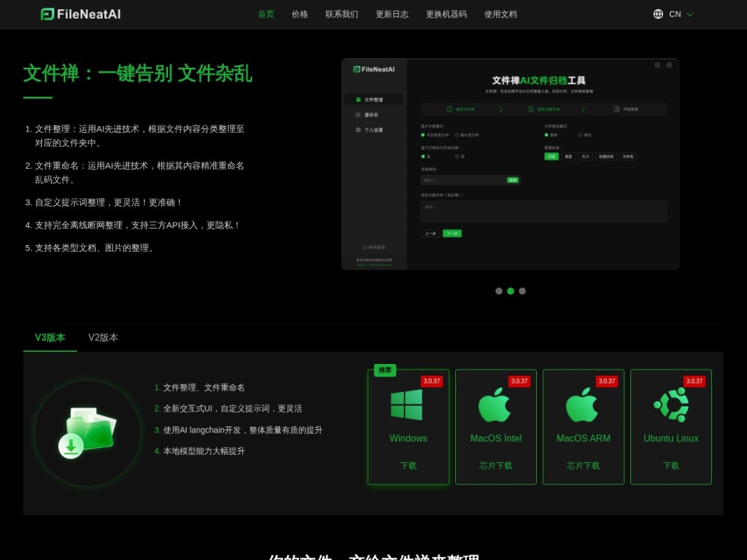The image size is (747, 560).
Task: Click the 3.0.37 badge on Ubuntu card
Action: [694, 381]
